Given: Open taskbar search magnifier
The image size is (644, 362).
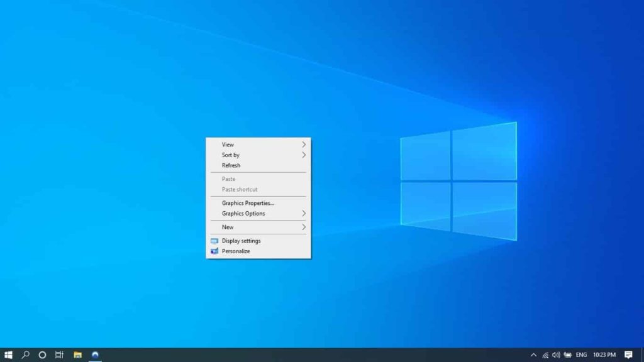Looking at the screenshot, I should tap(25, 354).
